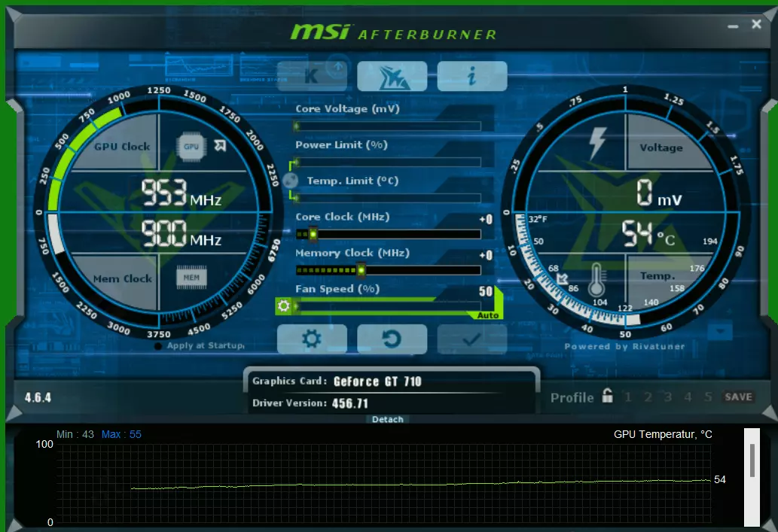
Task: Toggle the power/temp limit link icon
Action: (290, 181)
